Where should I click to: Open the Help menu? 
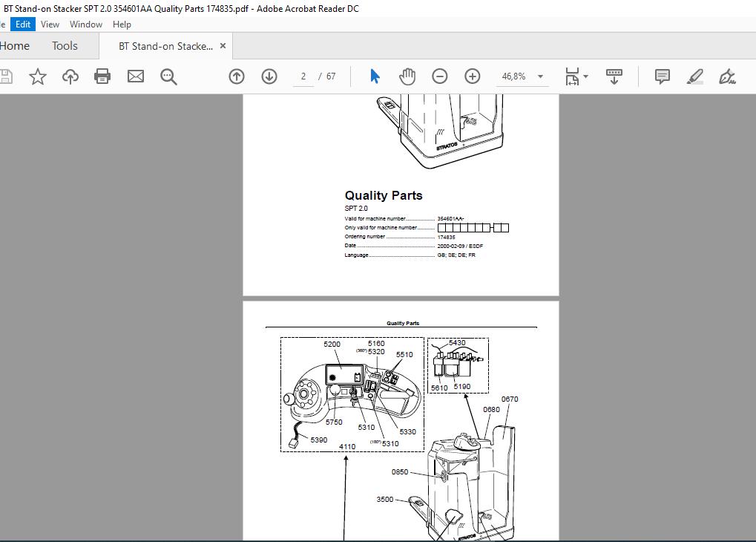pos(122,25)
